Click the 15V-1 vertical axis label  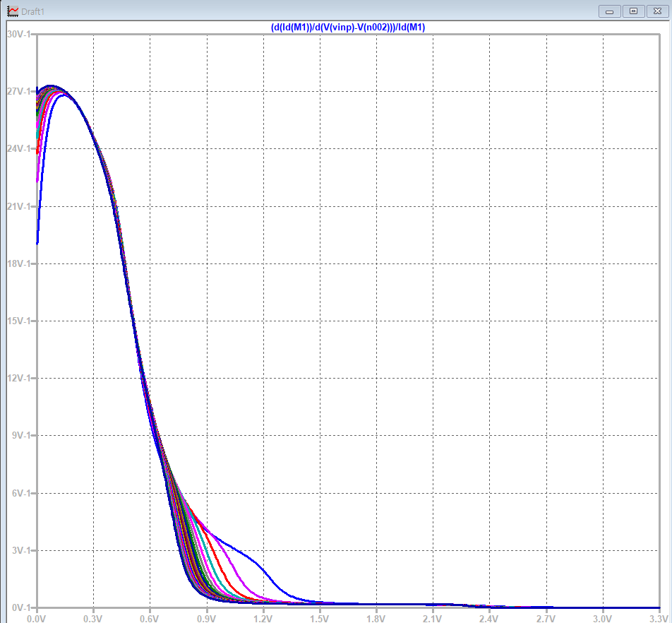pos(19,321)
